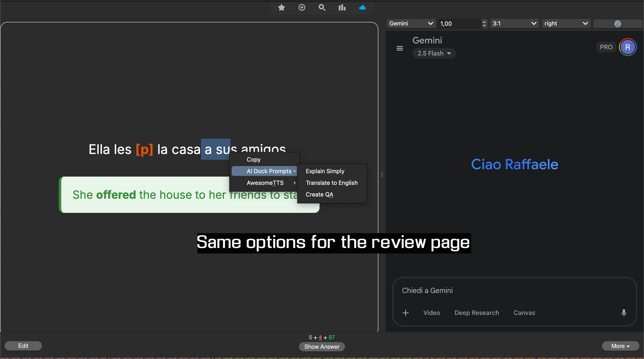Viewport: 644px width, 359px height.
Task: Open the Gemini hamburger menu
Action: (x=400, y=48)
